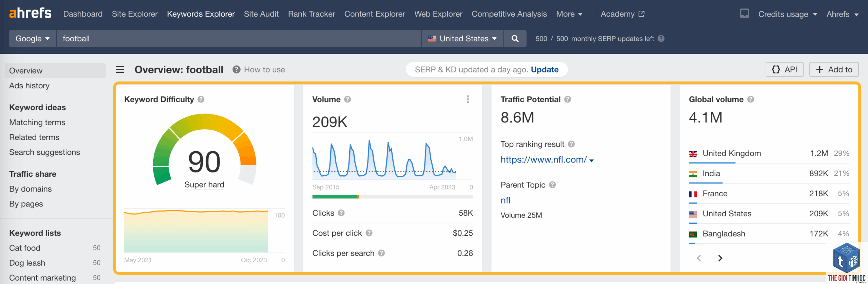The image size is (868, 284).
Task: Open the United States country dropdown
Action: click(462, 39)
